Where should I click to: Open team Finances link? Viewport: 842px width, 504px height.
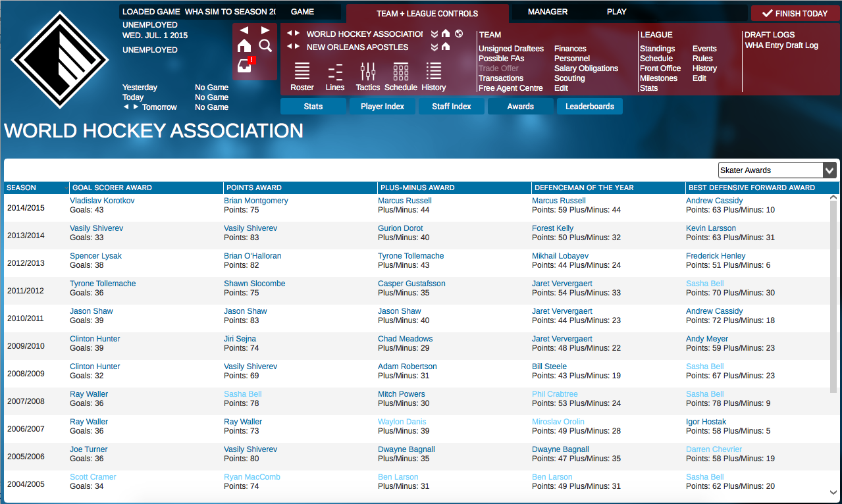(570, 49)
